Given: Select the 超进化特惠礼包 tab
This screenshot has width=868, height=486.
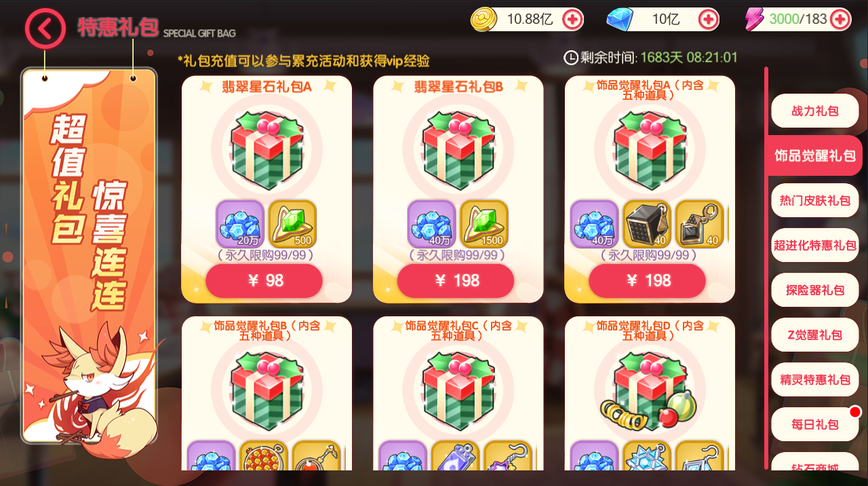Looking at the screenshot, I should click(815, 245).
